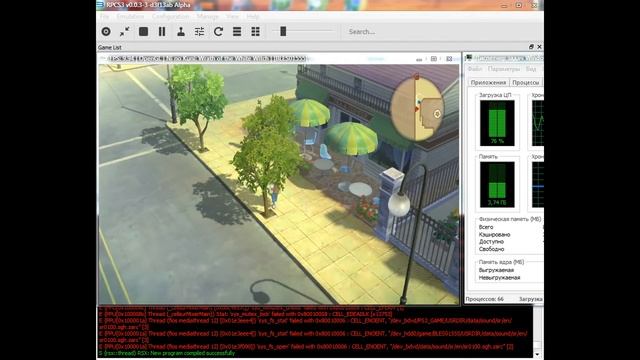Viewport: 640px width, 360px height.
Task: Open the configuration sliders icon
Action: click(x=200, y=31)
